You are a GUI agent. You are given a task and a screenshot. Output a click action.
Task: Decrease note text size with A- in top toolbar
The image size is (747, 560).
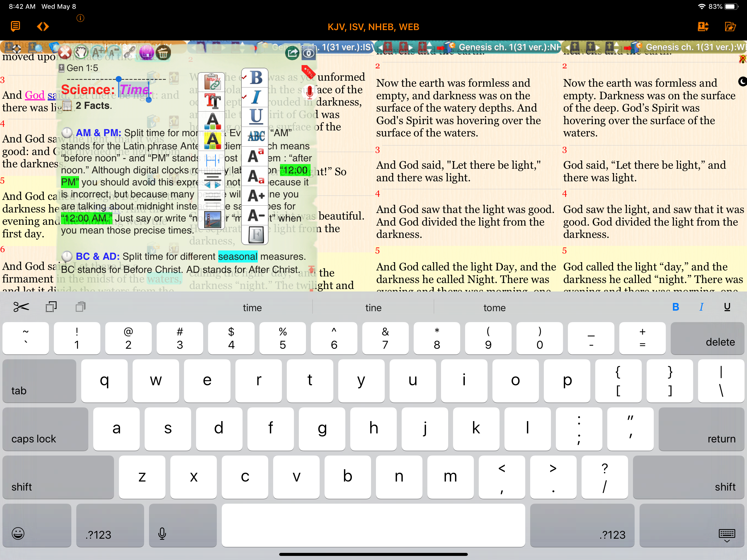(x=113, y=52)
